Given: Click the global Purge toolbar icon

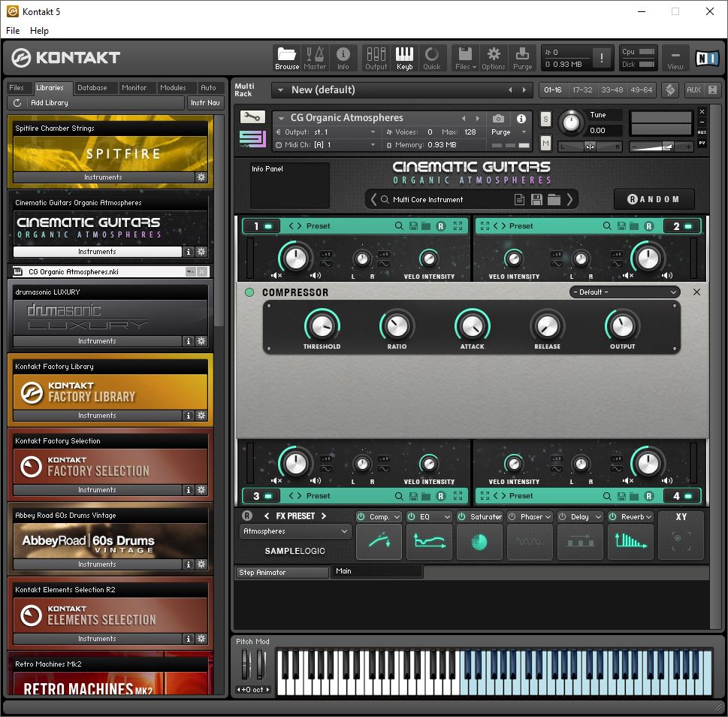Looking at the screenshot, I should 522,58.
